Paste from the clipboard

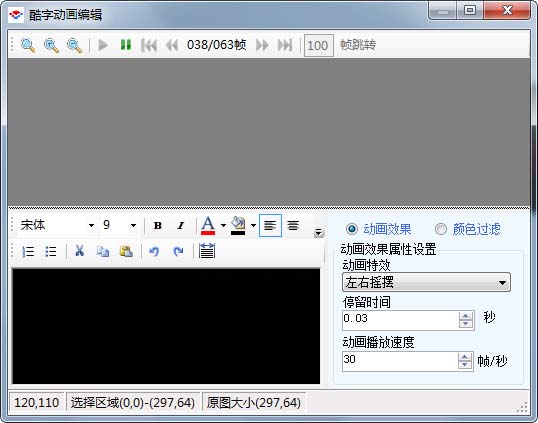[126, 251]
